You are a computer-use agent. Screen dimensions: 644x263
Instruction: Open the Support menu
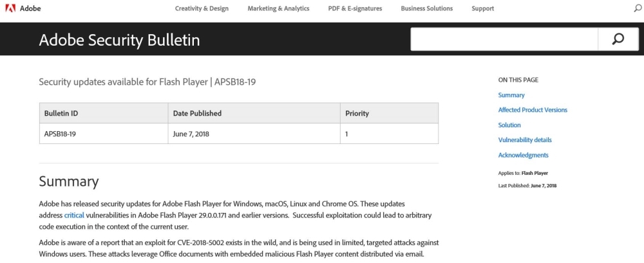point(482,8)
